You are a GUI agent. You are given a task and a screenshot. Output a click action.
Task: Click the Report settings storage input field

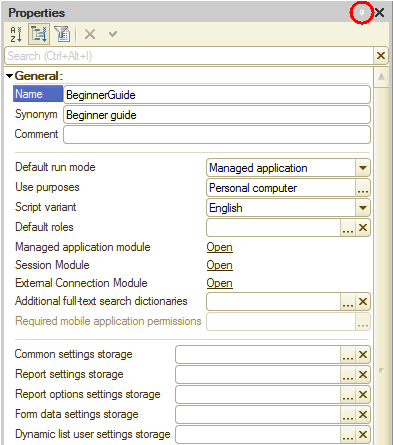click(x=258, y=375)
